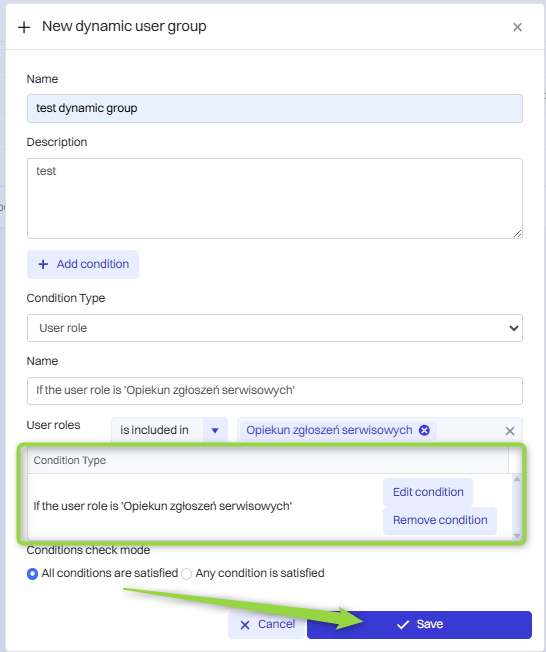Open the Condition Type dropdown
This screenshot has width=546, height=652.
[274, 328]
